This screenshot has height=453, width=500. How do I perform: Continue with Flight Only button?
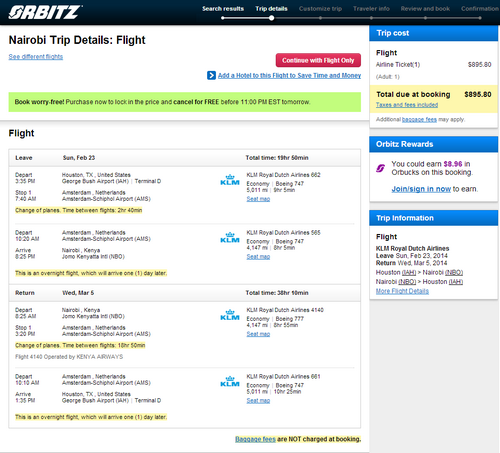(318, 60)
